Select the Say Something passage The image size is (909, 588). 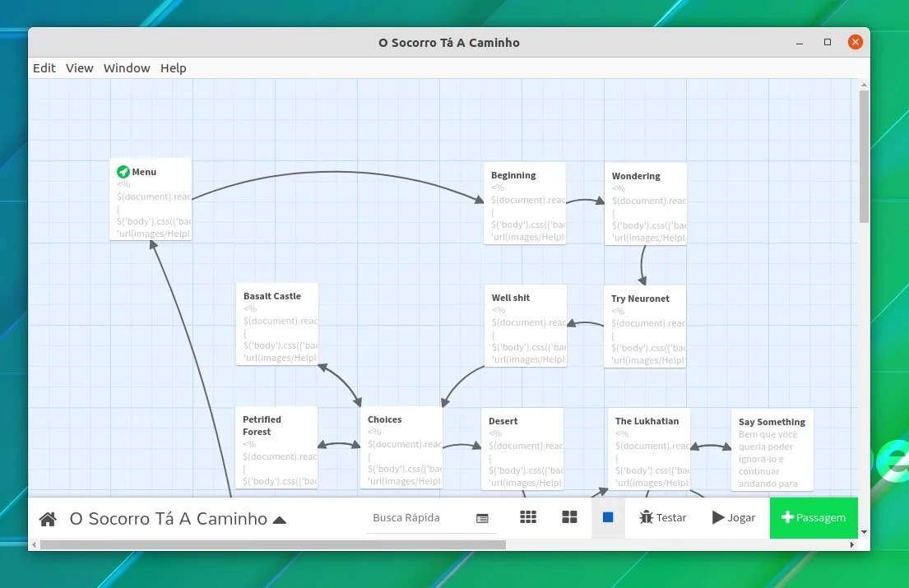click(x=772, y=451)
